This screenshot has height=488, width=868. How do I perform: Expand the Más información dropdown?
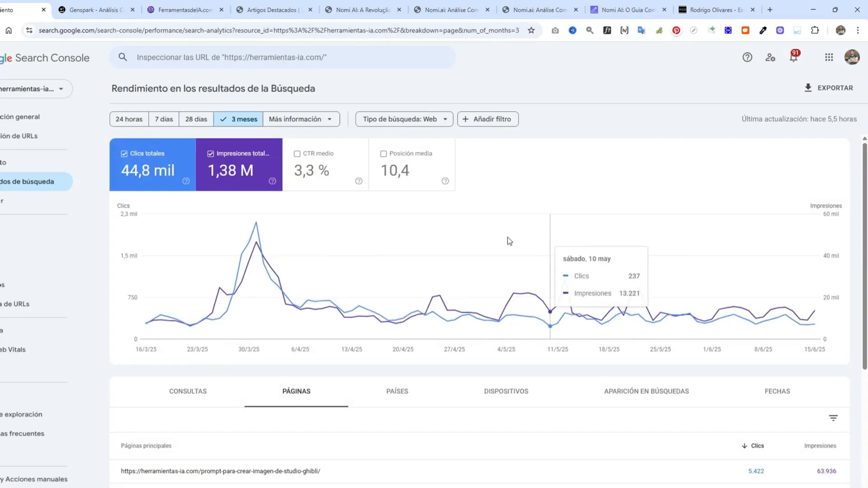coord(301,119)
